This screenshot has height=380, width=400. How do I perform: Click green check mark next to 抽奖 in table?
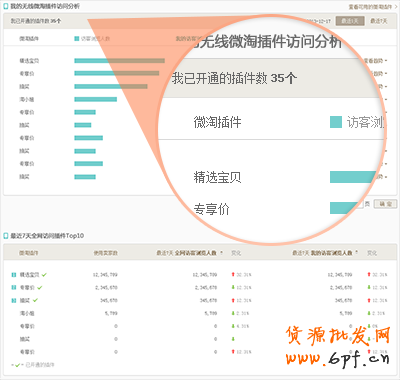tap(35, 300)
